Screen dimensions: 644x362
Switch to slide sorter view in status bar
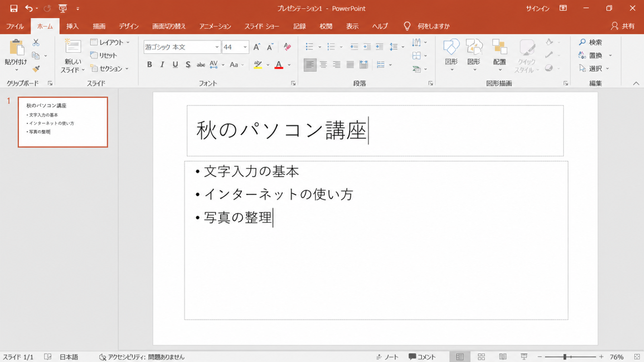point(481,357)
